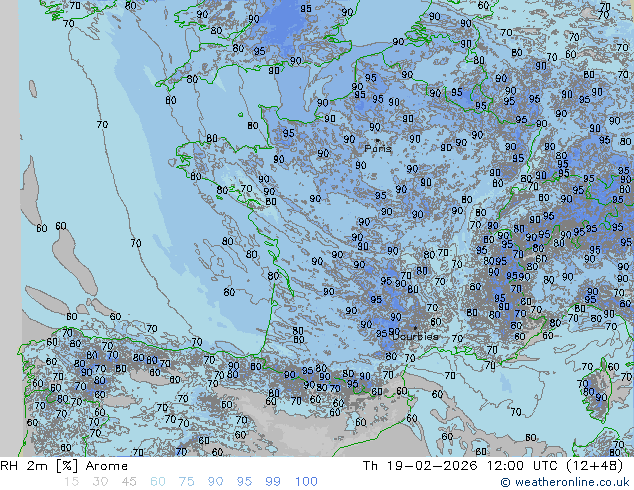634x490 pixels.
Task: Open the weatheronline.co.uk copyright link
Action: (565, 482)
